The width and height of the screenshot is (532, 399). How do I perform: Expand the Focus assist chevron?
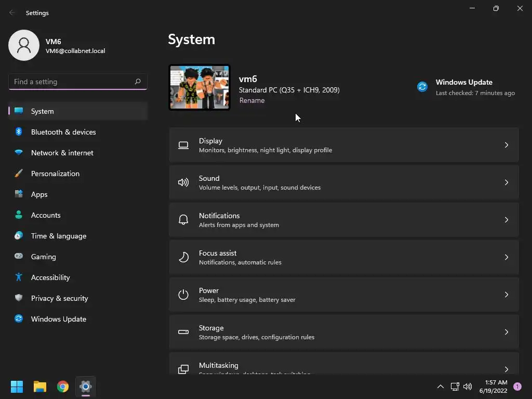tap(507, 257)
